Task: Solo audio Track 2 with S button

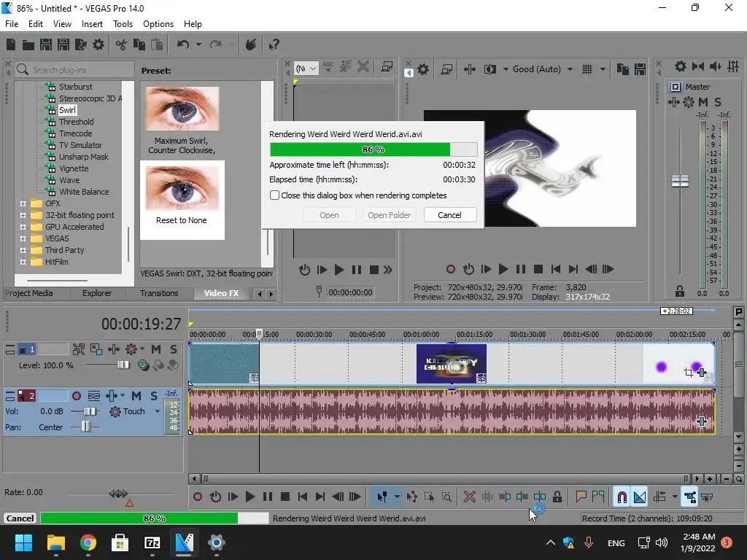Action: 153,396
